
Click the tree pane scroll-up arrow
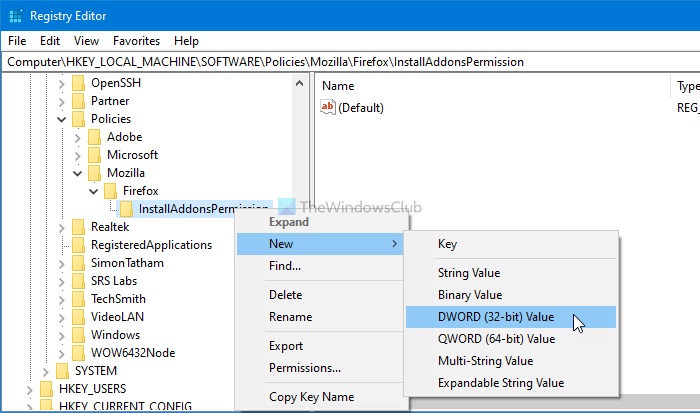click(300, 83)
